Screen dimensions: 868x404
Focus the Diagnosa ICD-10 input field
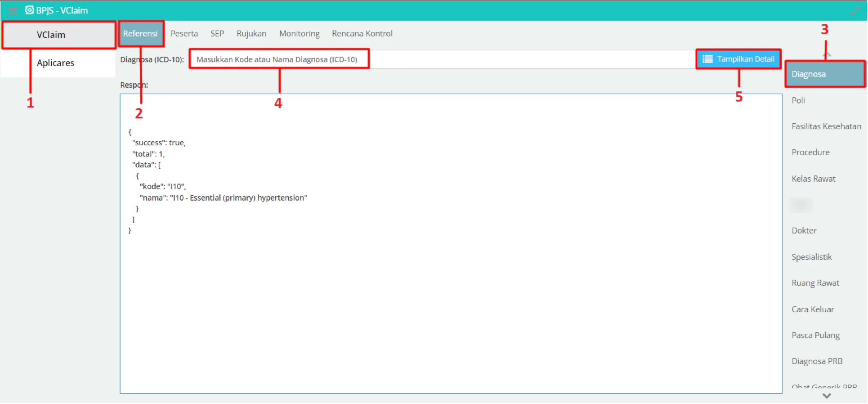click(443, 59)
